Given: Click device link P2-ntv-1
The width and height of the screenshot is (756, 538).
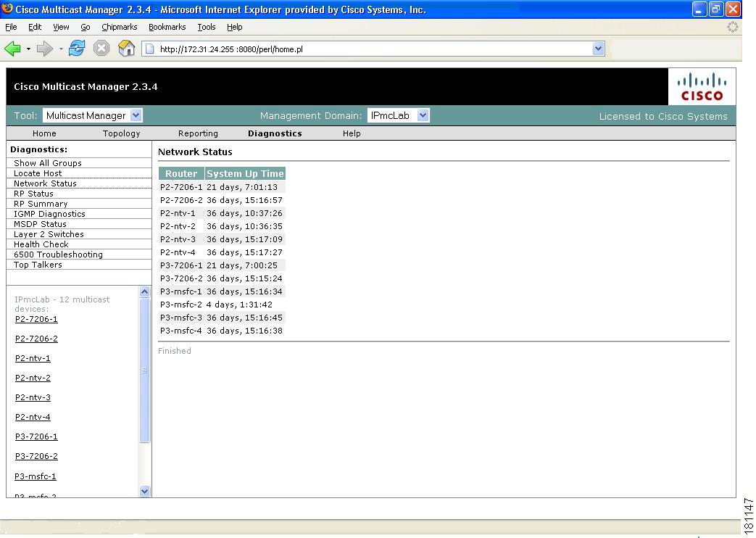Looking at the screenshot, I should pyautogui.click(x=33, y=358).
